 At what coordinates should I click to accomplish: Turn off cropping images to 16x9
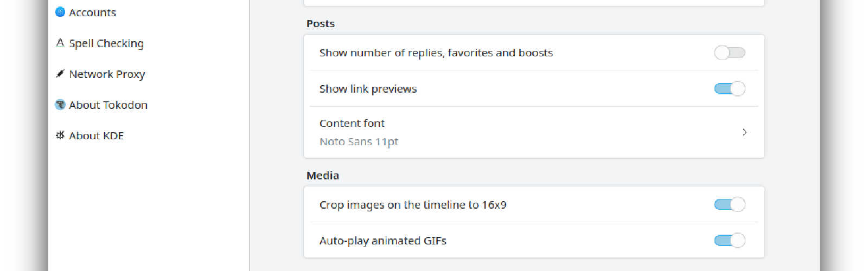pos(729,205)
